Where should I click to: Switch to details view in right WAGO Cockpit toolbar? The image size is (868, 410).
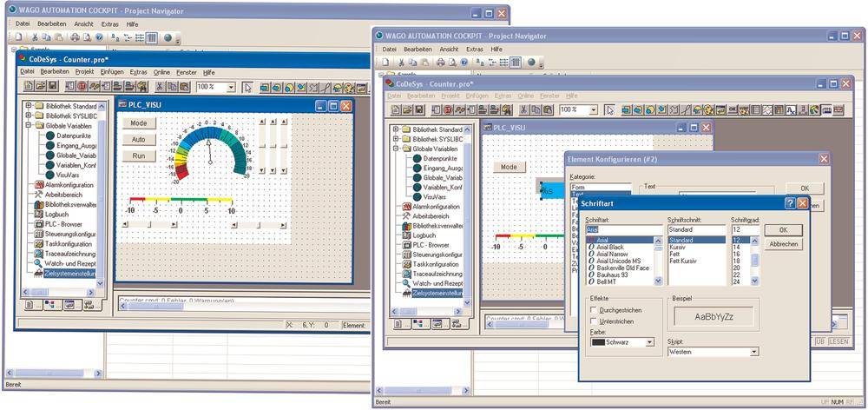pyautogui.click(x=516, y=62)
